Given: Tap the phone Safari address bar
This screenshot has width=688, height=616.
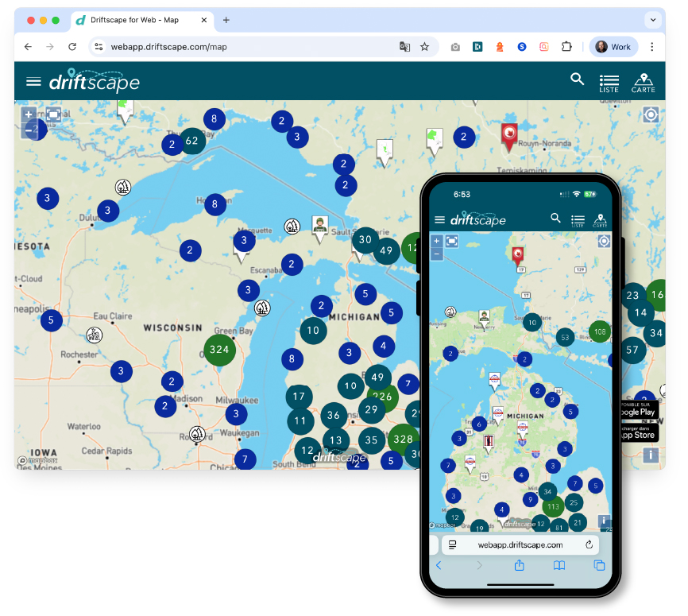Looking at the screenshot, I should click(520, 545).
